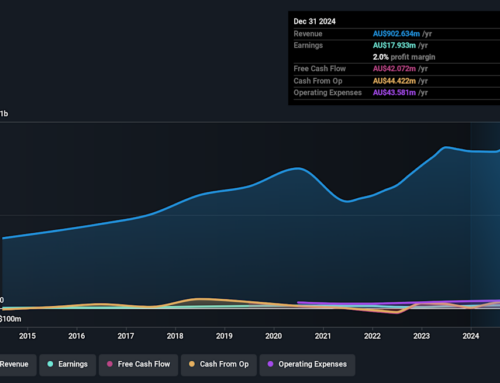Image resolution: width=500 pixels, height=383 pixels.
Task: Select the 2020 x-axis label
Action: click(274, 336)
